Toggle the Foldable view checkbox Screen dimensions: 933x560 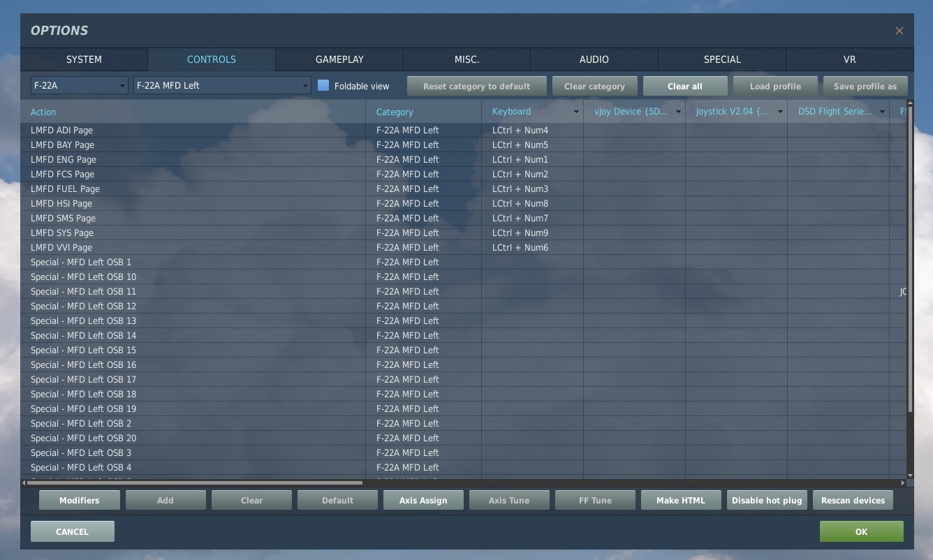(323, 85)
